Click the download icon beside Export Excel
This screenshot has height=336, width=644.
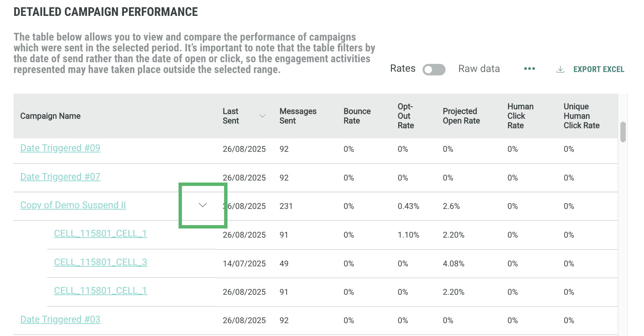(560, 69)
